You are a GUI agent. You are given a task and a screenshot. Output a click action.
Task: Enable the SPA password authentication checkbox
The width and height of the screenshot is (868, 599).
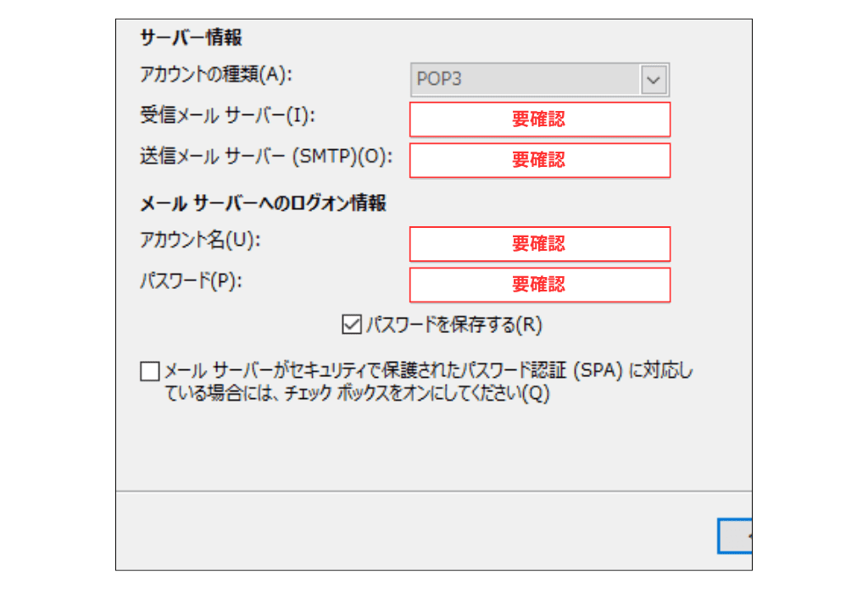[x=150, y=371]
